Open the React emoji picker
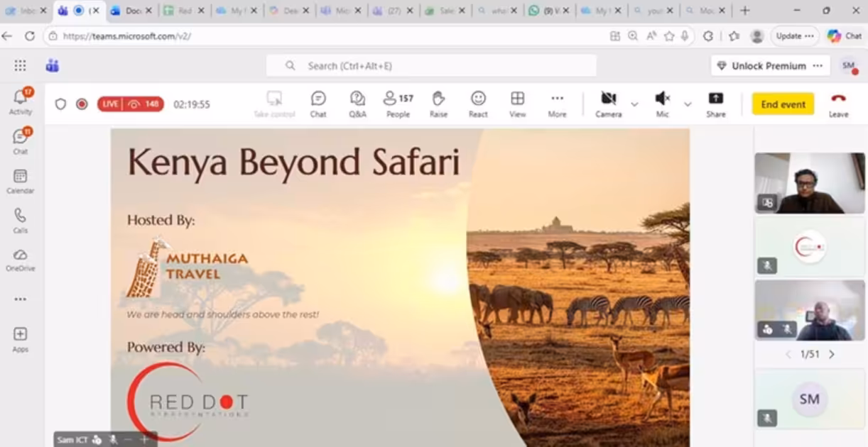 (x=477, y=104)
